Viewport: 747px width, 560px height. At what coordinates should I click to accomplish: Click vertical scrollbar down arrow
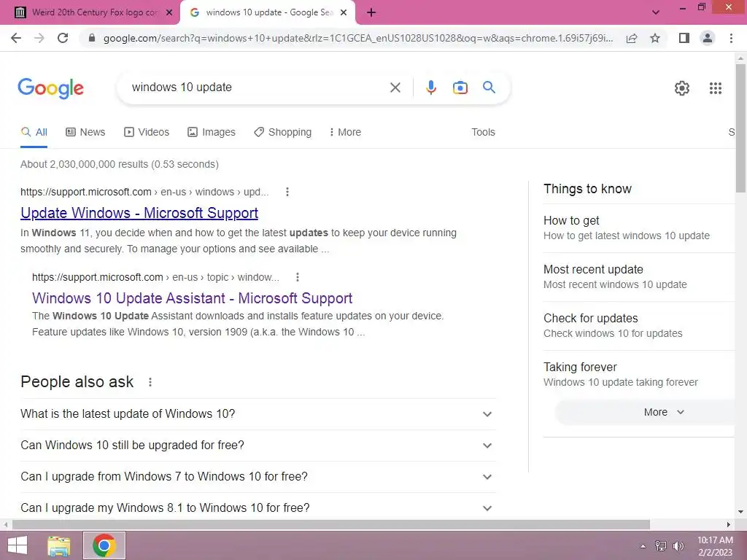[x=740, y=513]
